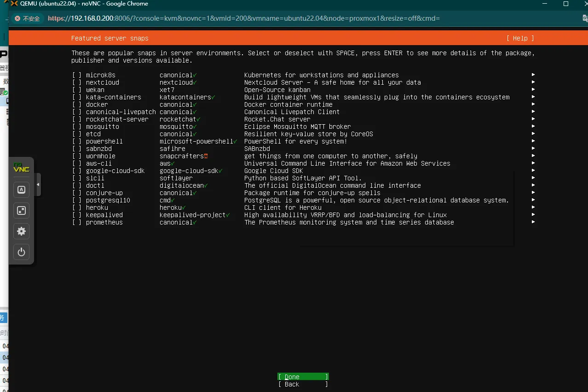Screen dimensions: 588x392
Task: Click the "Rocket.Chat server" description
Action: point(277,119)
